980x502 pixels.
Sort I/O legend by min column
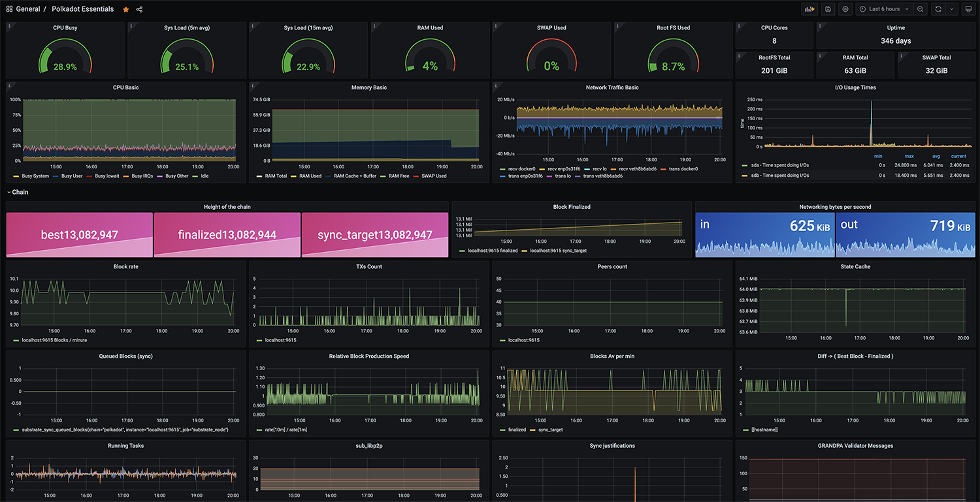[x=878, y=156]
